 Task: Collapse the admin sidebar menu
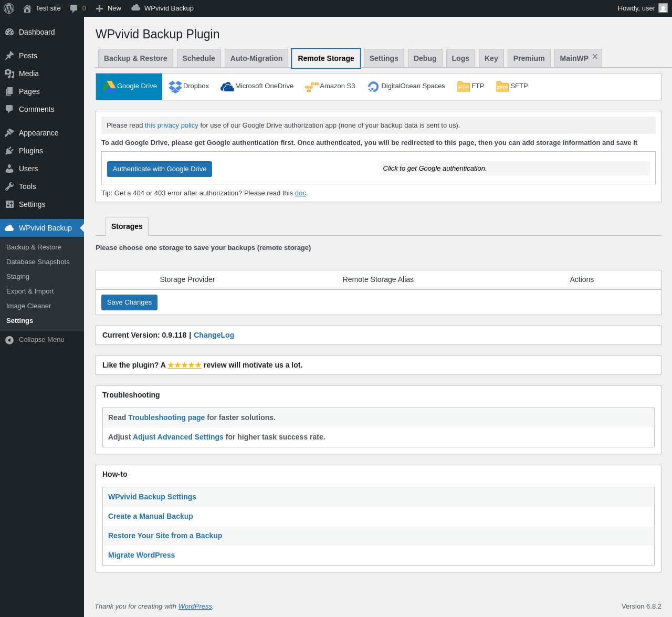click(42, 340)
